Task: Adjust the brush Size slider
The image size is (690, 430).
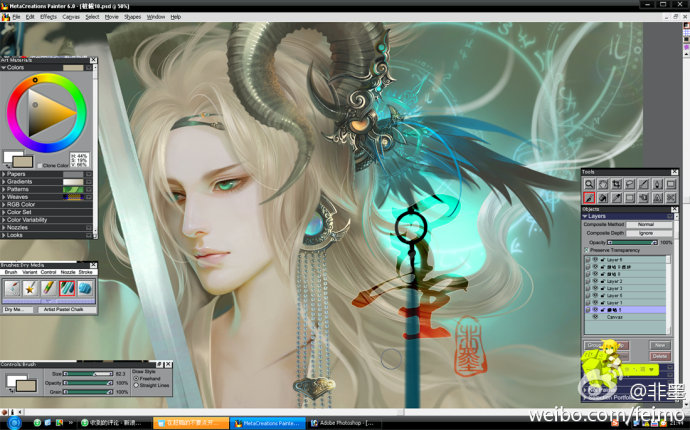Action: (x=88, y=374)
